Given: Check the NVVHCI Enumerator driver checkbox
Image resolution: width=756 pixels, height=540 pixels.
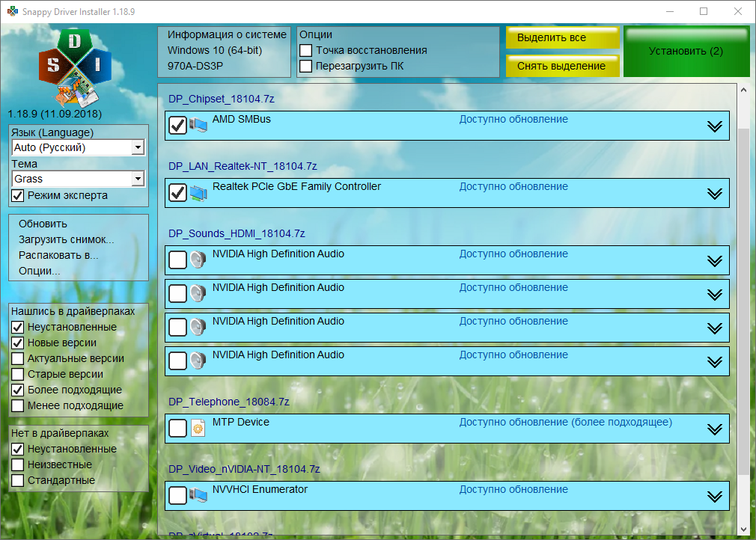Looking at the screenshot, I should click(x=178, y=495).
